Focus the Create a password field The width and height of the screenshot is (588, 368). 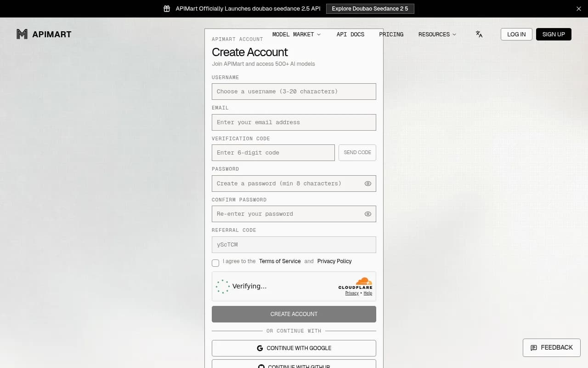coord(294,184)
